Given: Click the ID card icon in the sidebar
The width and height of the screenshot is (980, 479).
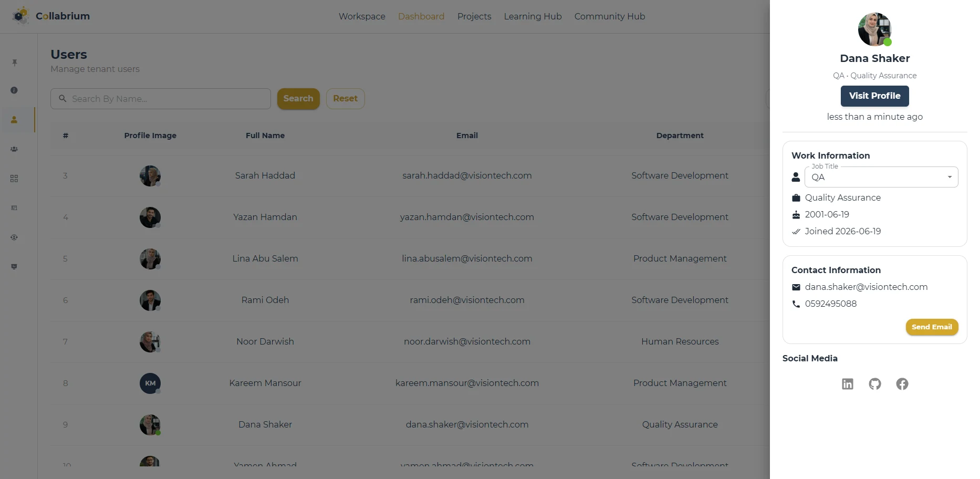Looking at the screenshot, I should point(14,208).
